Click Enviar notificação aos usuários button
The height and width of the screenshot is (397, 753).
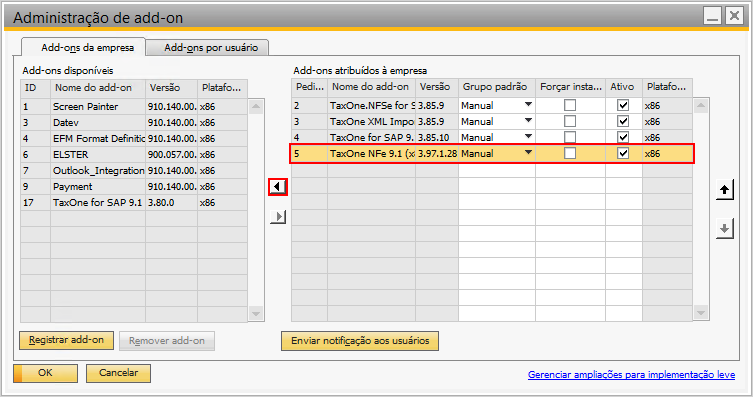coord(360,341)
